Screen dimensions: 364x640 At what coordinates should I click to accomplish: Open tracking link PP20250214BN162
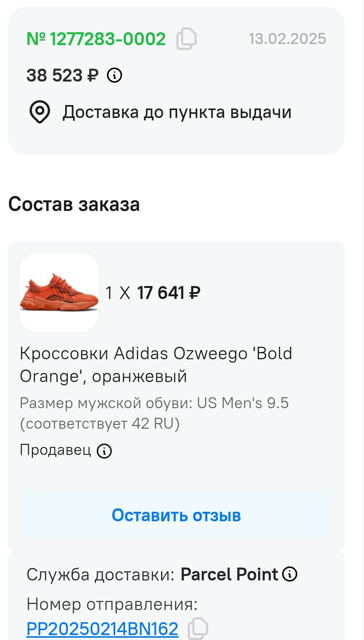(x=102, y=629)
